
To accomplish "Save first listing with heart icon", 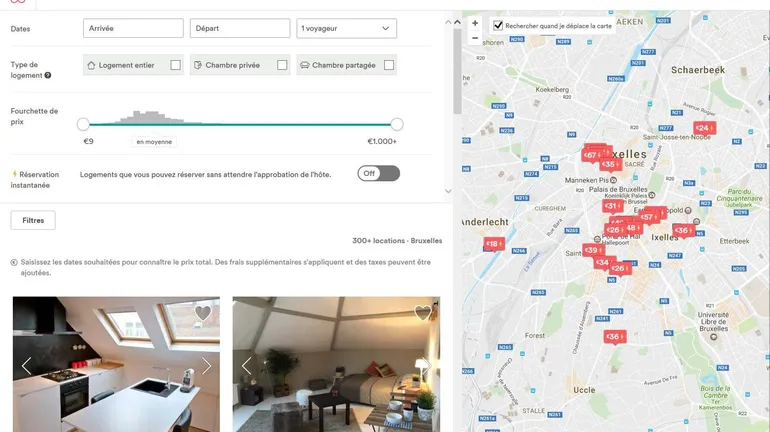I will click(203, 313).
